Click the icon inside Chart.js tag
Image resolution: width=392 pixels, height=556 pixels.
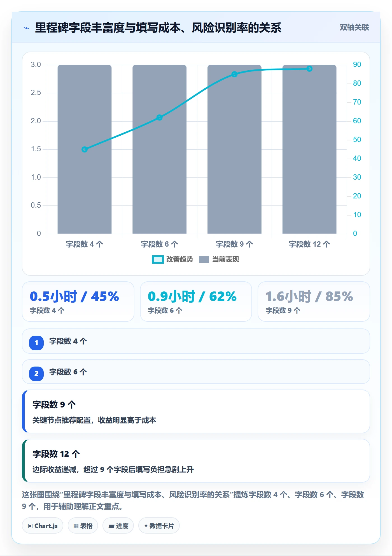pos(30,526)
